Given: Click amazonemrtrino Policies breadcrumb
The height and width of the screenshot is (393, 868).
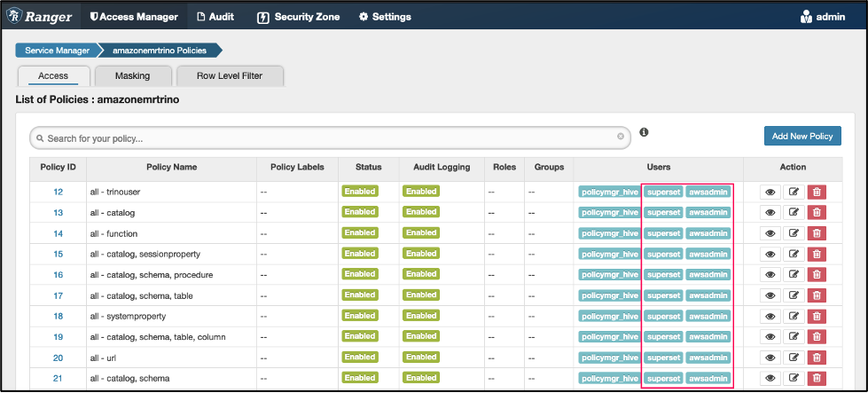Looking at the screenshot, I should (x=160, y=51).
